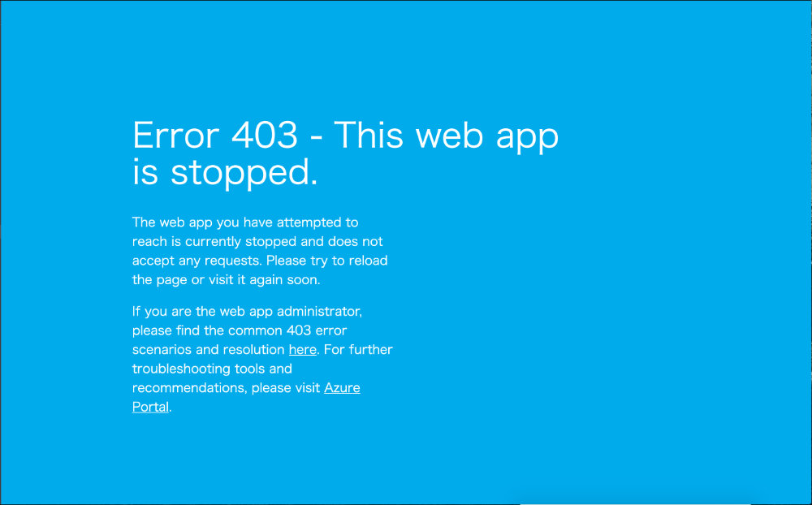The width and height of the screenshot is (812, 505).
Task: Follow the word "Azure" in the portal link
Action: click(x=342, y=388)
